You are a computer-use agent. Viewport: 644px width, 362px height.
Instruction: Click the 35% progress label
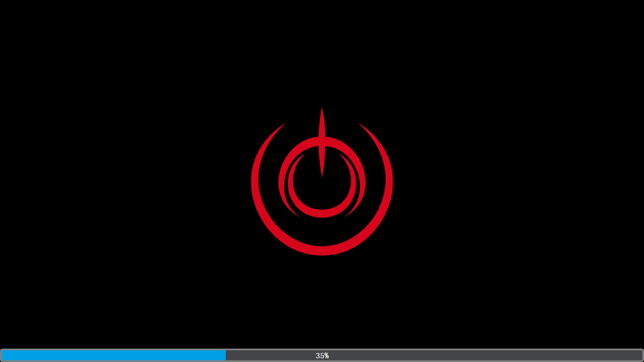point(322,356)
